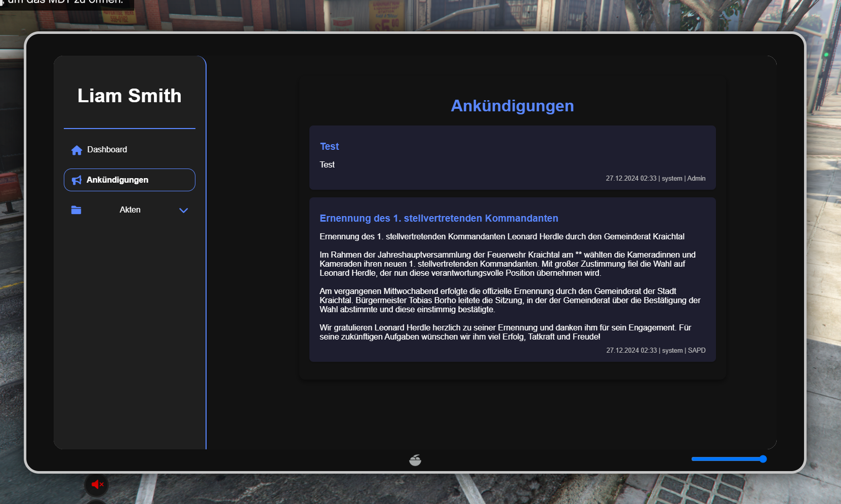Click the Ankündigungen megaphone icon
This screenshot has height=504, width=841.
[76, 180]
